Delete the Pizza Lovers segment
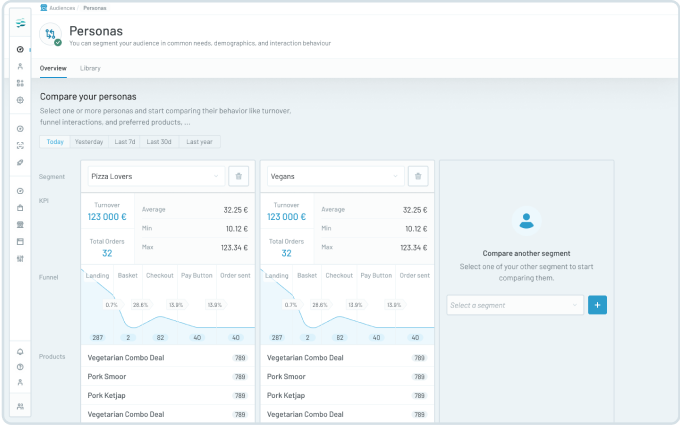Screen dimensions: 680x425 tap(238, 176)
